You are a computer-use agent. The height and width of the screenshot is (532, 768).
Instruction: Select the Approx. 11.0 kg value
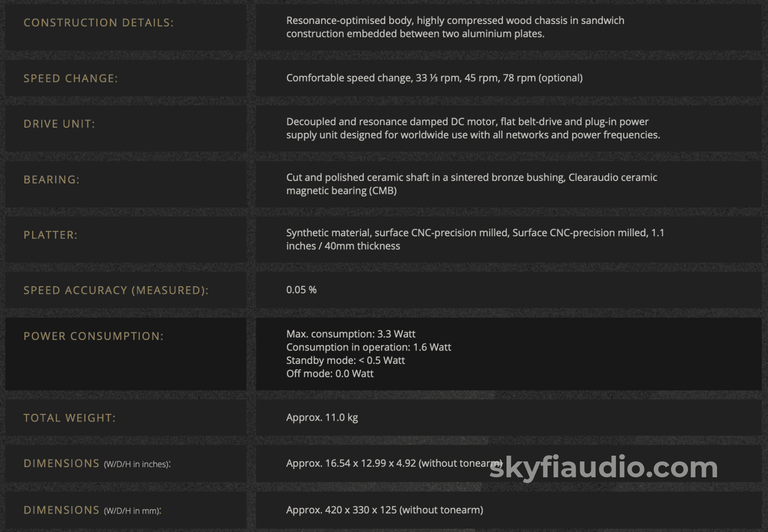(x=322, y=417)
